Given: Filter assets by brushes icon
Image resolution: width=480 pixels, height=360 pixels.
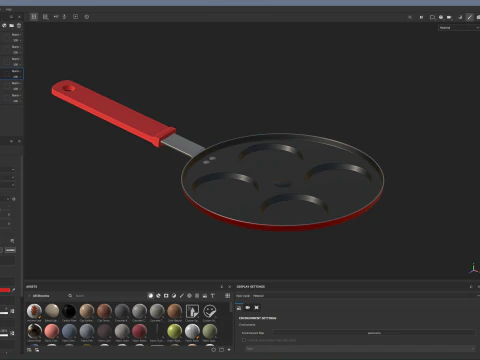Looking at the screenshot, I should 182,296.
